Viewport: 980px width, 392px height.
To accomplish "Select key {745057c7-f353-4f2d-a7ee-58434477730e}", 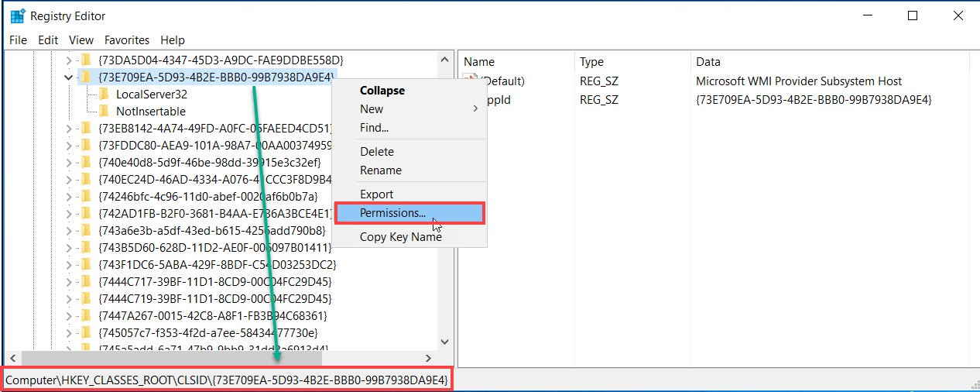I will 208,332.
